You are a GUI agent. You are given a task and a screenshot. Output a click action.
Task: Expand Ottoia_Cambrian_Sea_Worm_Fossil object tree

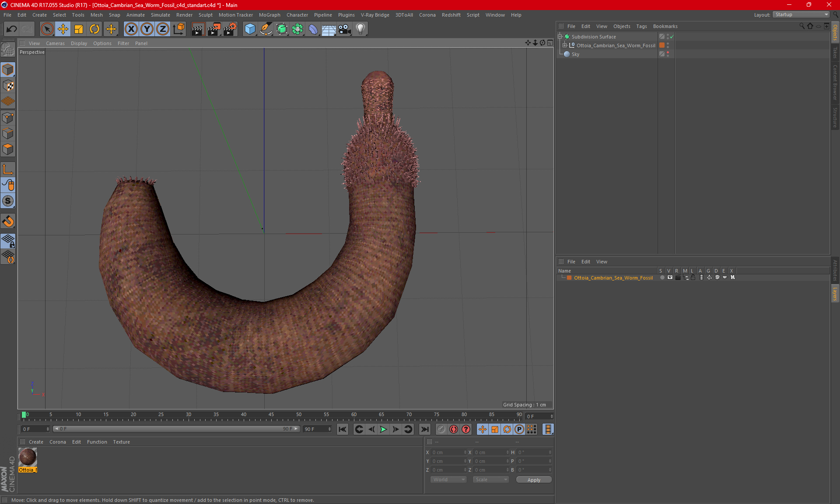click(565, 45)
